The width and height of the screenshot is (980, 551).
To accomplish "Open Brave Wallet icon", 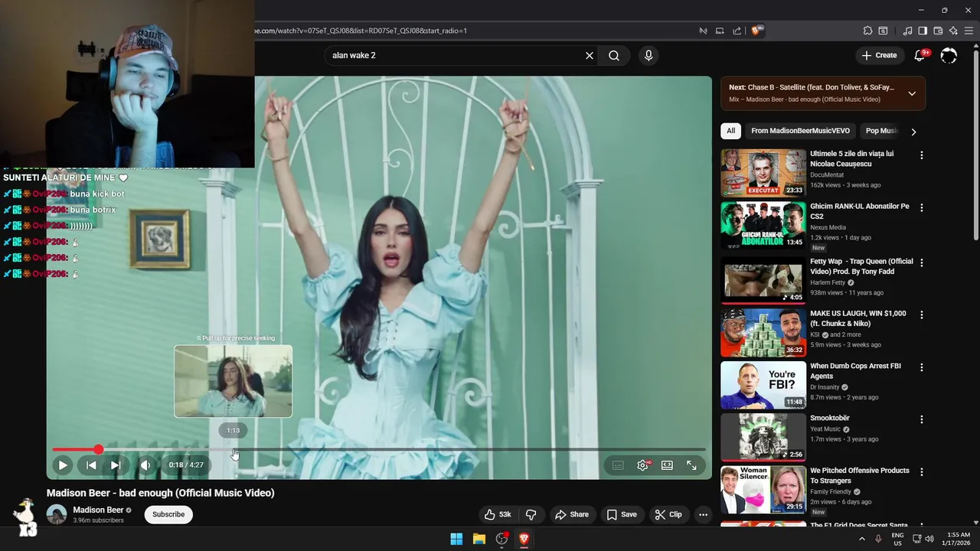I will coord(938,31).
